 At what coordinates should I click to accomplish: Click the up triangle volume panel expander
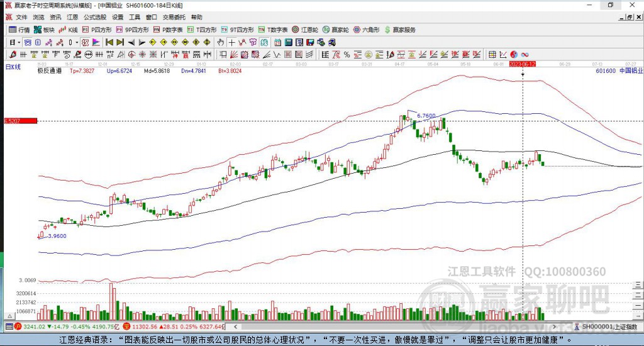pos(10,316)
